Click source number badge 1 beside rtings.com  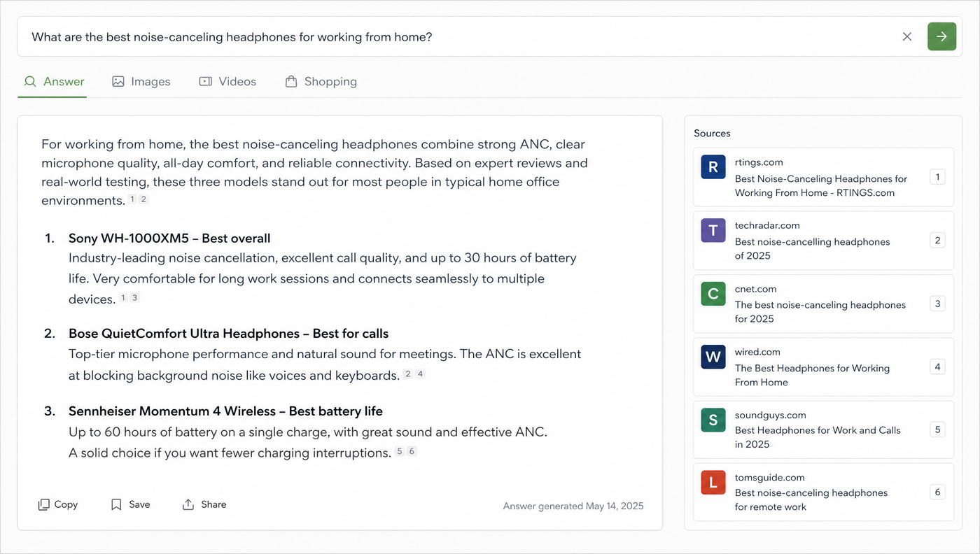click(937, 177)
